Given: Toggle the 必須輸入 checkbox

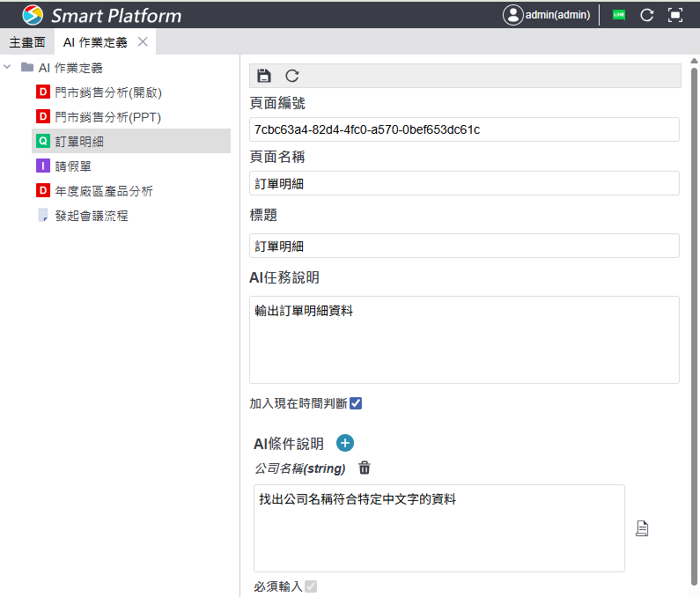Looking at the screenshot, I should tap(311, 586).
